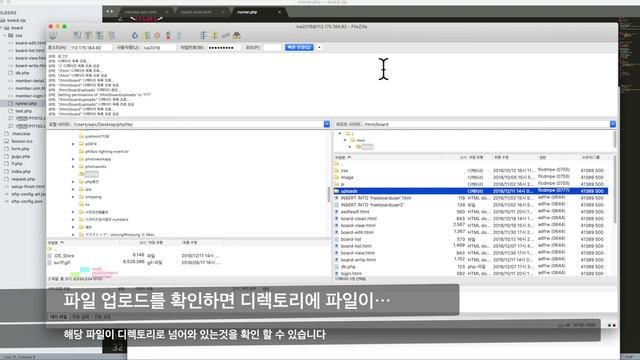Open favicon.ico in Sublime sidebar

22,141
